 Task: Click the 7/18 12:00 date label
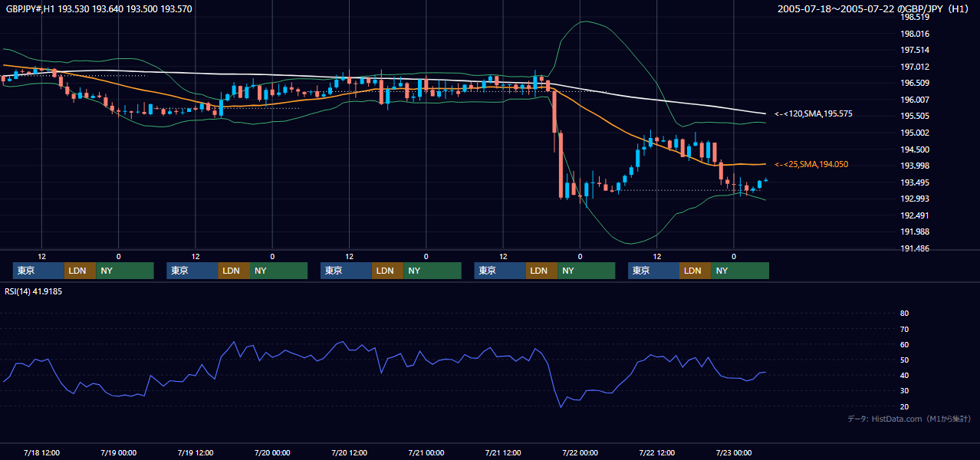point(41,452)
